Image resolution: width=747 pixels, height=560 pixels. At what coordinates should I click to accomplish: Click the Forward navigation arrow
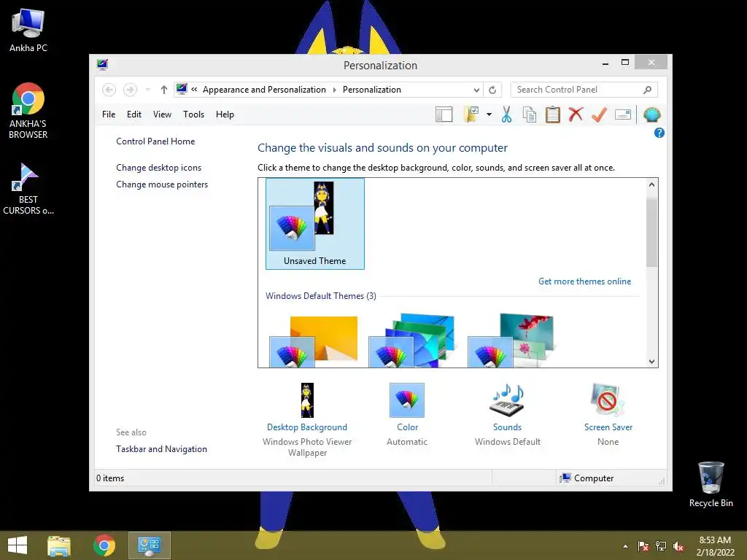130,90
